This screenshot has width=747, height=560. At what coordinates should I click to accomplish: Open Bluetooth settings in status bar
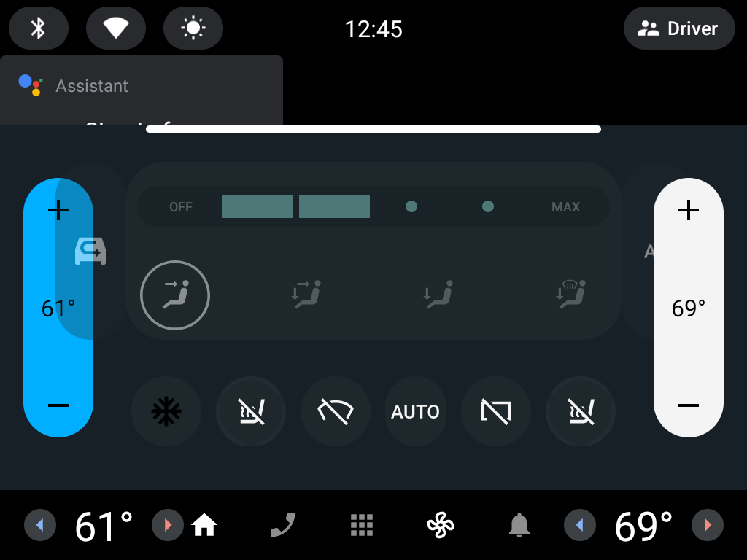[x=39, y=28]
